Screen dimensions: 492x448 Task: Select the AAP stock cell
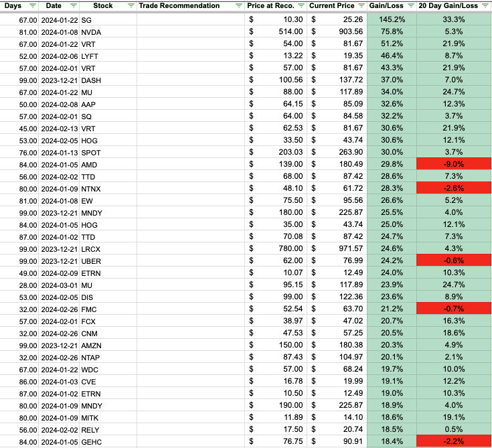(108, 104)
